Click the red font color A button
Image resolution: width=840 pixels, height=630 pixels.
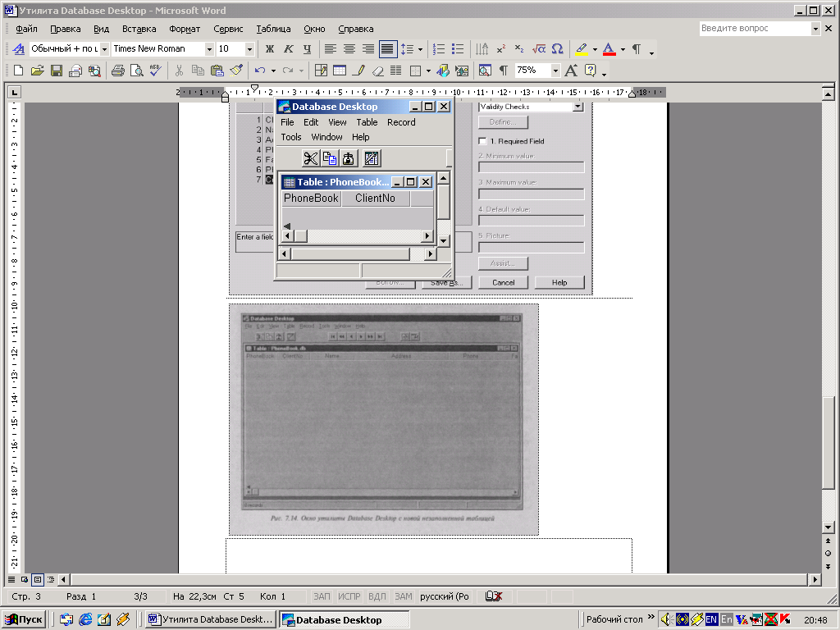[x=609, y=48]
